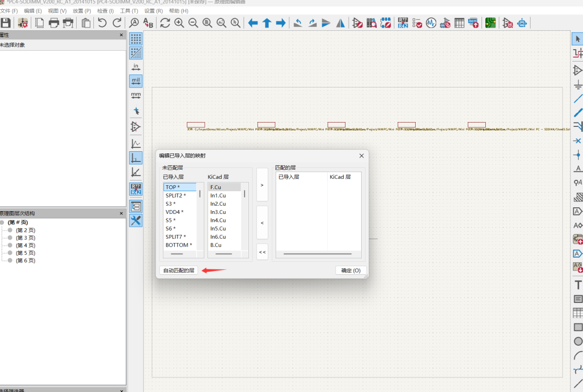The width and height of the screenshot is (583, 392).
Task: Open the 检查 (I) menu
Action: 106,11
